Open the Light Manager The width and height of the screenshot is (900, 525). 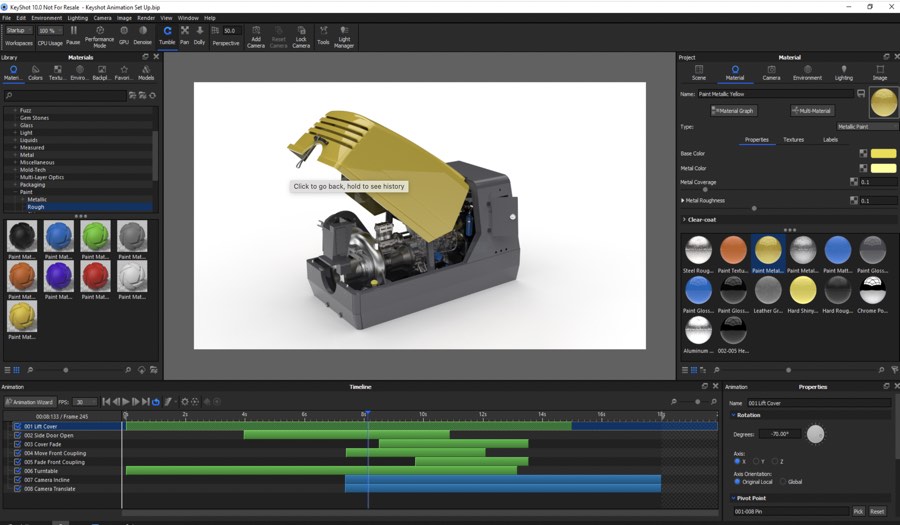pos(344,32)
